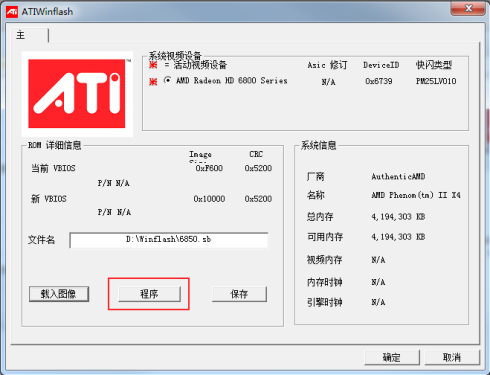Click the 新 VBIOS label

[x=49, y=199]
